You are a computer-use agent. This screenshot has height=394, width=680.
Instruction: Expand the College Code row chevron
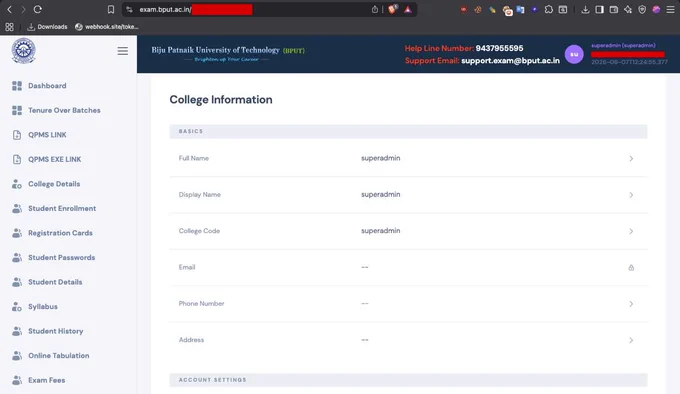[631, 231]
